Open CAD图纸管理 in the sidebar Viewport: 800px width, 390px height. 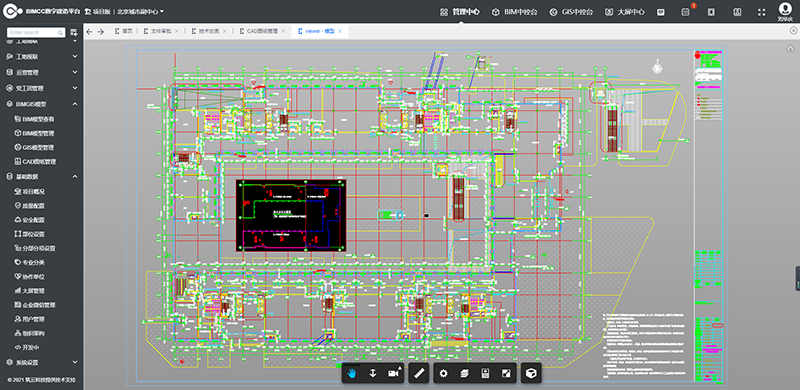pyautogui.click(x=40, y=162)
